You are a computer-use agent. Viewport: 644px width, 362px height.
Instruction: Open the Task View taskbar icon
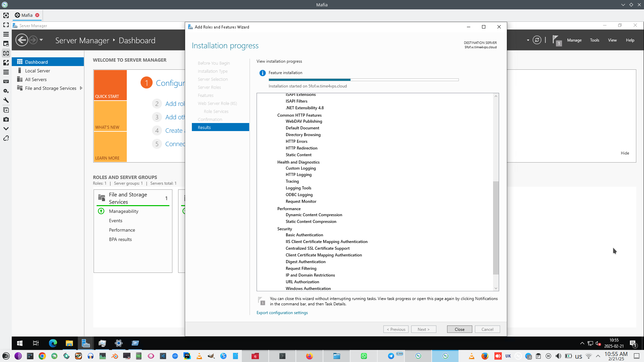pyautogui.click(x=36, y=343)
